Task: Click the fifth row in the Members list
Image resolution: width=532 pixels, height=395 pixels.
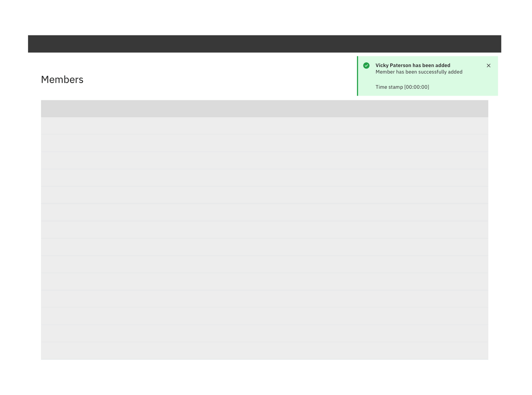Action: (265, 195)
